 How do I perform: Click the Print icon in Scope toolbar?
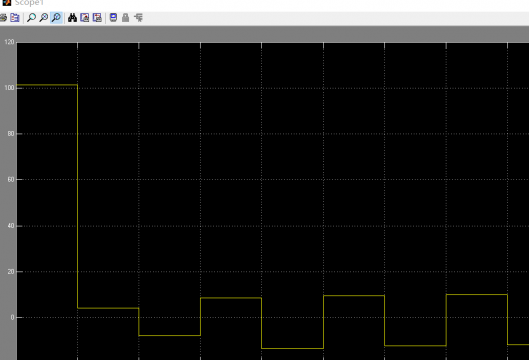pos(3,18)
